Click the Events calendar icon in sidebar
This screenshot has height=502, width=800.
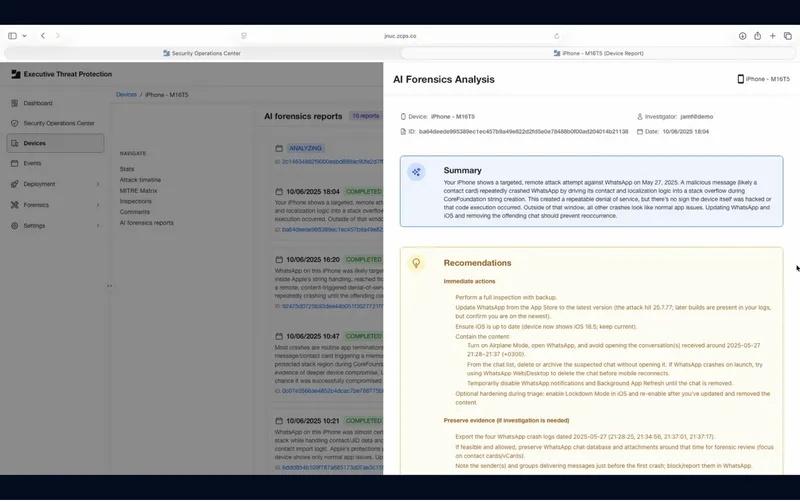pos(15,163)
